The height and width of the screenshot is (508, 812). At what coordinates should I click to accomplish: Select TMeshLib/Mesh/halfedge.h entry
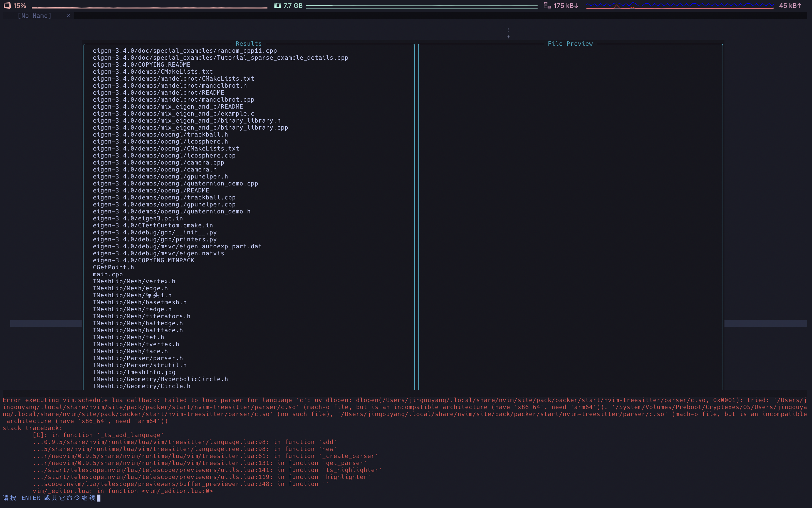pyautogui.click(x=137, y=323)
